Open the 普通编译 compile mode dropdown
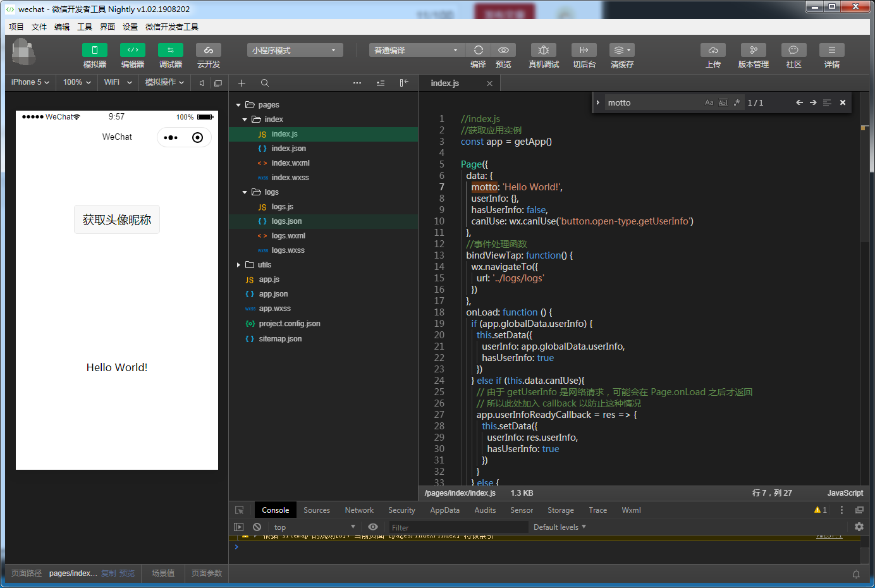Viewport: 875px width, 588px height. tap(417, 50)
